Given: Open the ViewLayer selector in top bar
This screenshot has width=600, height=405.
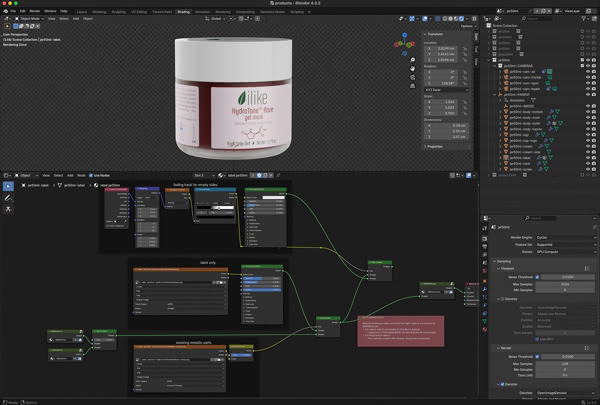Looking at the screenshot, I should point(572,11).
